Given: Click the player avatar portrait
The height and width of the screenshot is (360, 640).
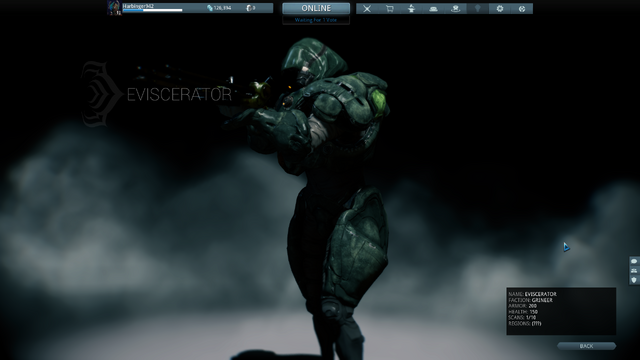Looking at the screenshot, I should tap(114, 8).
